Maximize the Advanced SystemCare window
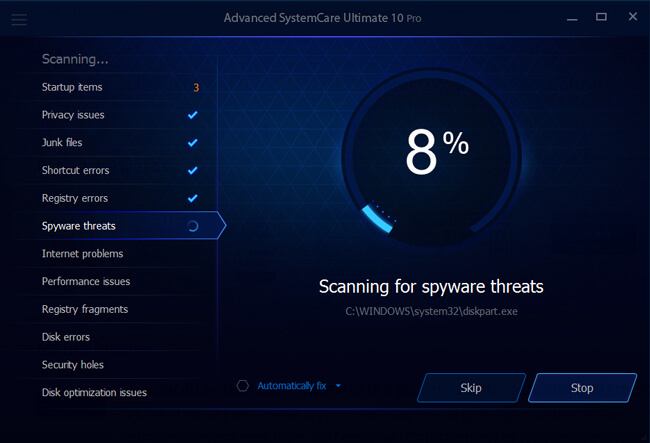650x443 pixels. tap(601, 17)
